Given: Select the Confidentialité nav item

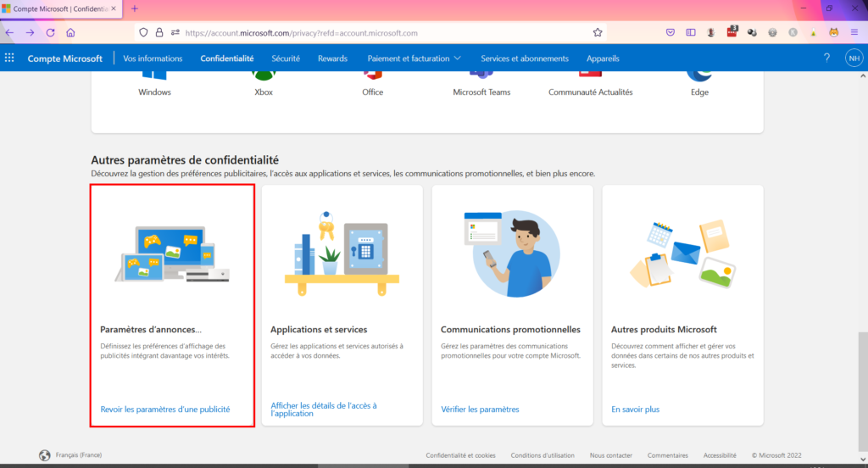Looking at the screenshot, I should pos(227,58).
